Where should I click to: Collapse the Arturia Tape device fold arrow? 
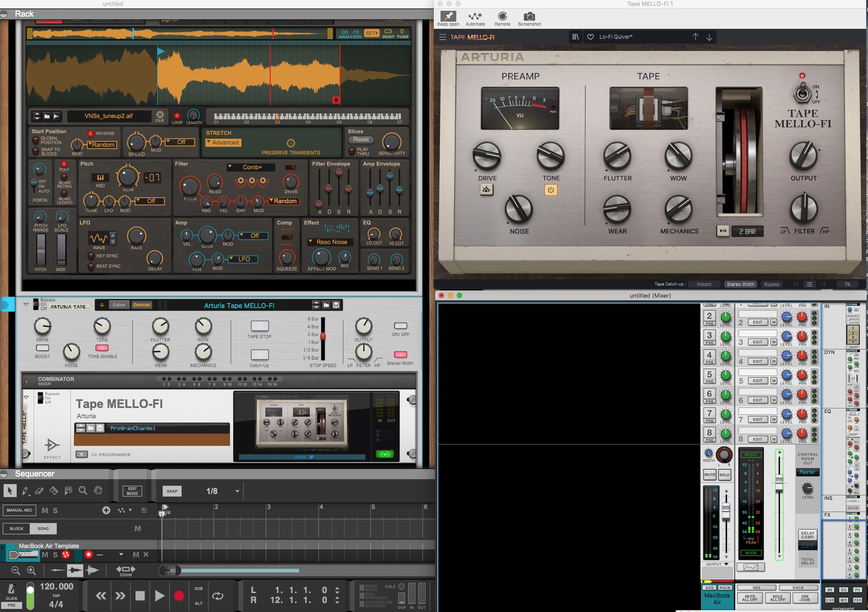coord(26,305)
